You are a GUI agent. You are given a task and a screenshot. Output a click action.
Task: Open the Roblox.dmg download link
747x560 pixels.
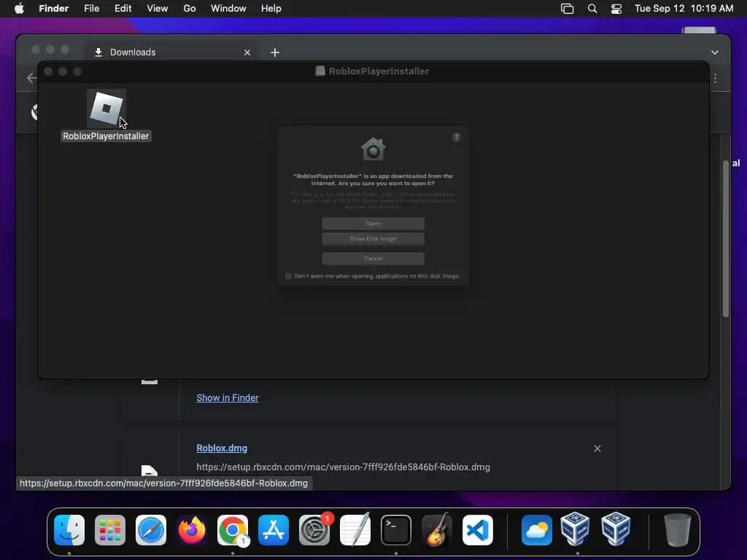(222, 448)
